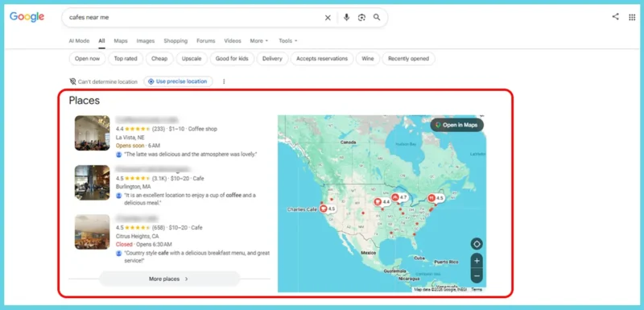Click the reviewer avatar beside excellent location review
The image size is (644, 310).
click(x=118, y=196)
